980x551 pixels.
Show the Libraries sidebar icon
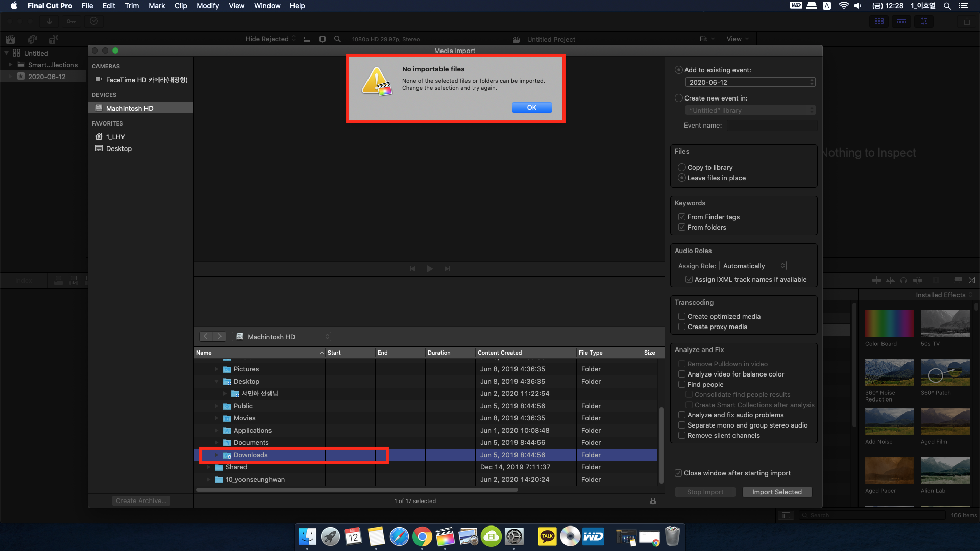10,39
